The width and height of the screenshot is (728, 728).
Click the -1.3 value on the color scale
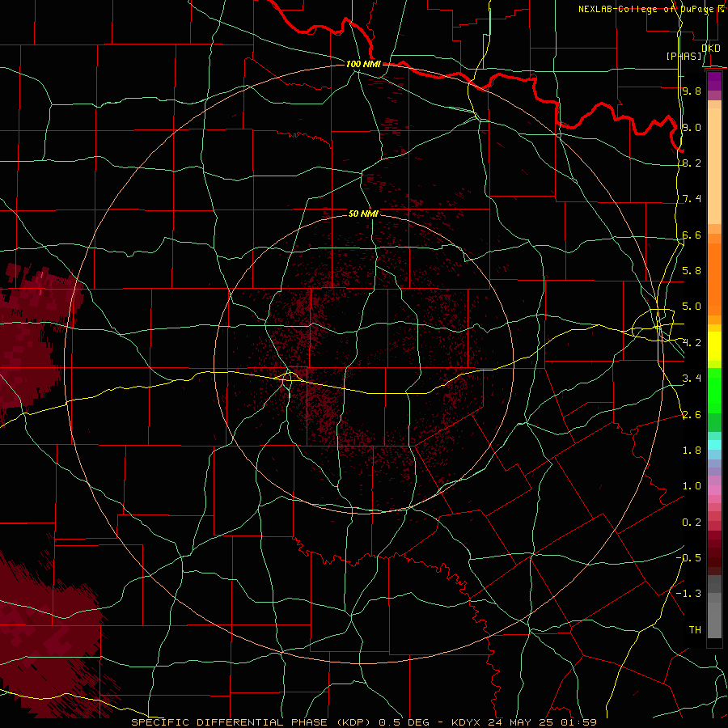688,594
